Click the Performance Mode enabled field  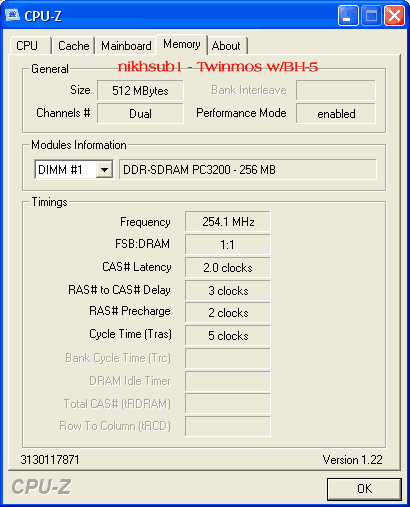coord(336,113)
